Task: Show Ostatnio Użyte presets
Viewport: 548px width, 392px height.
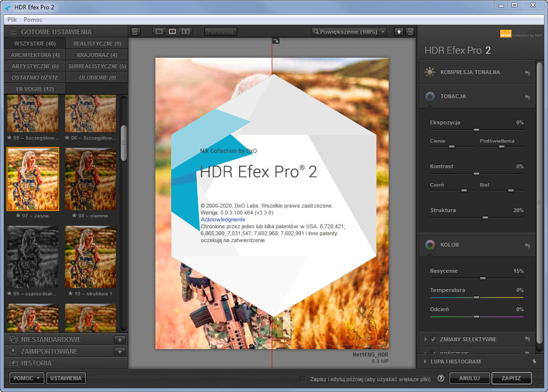Action: [x=35, y=77]
